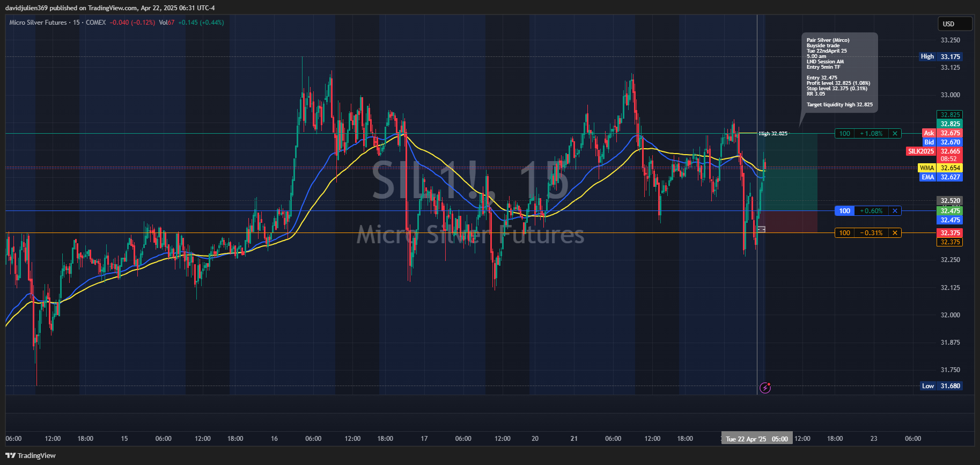Click the gray 32.520 price label
Screen dimensions: 980x465
(950, 201)
